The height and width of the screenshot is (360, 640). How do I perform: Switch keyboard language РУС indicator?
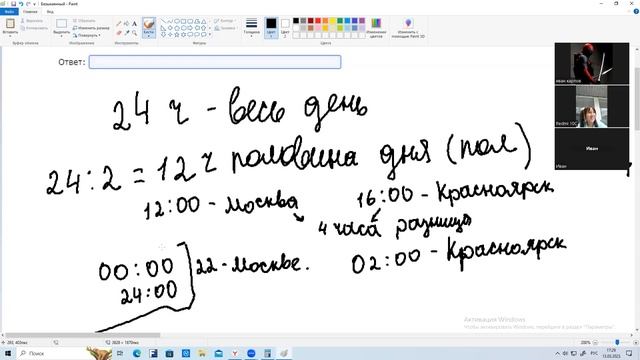tap(594, 353)
